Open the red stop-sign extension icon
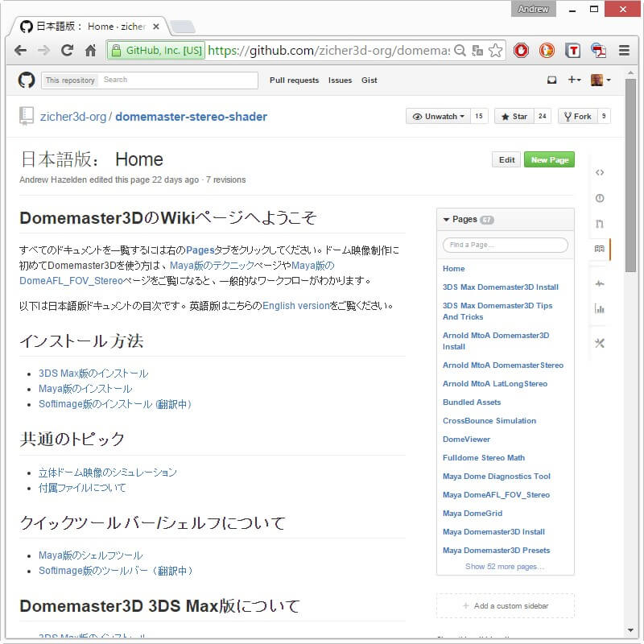Image resolution: width=644 pixels, height=644 pixels. pos(521,51)
